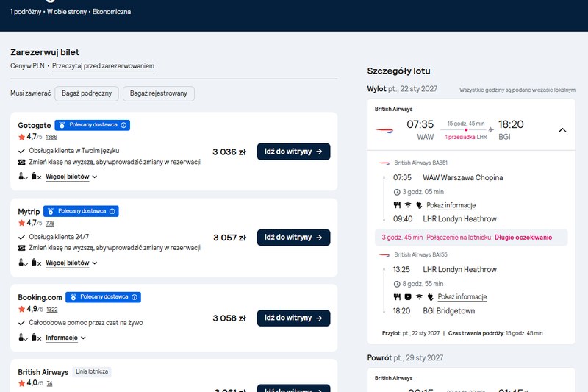Show information for flight BA155
Screen dimensions: 588x392
pyautogui.click(x=462, y=297)
